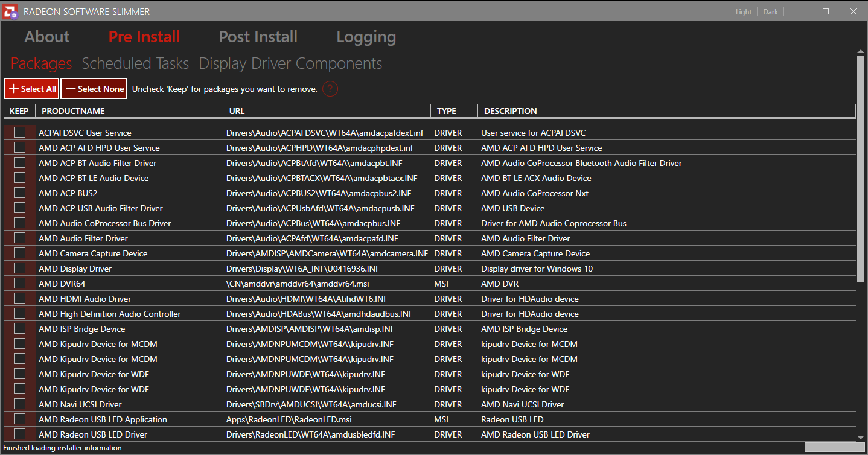
Task: Click the Select None button
Action: (x=94, y=89)
